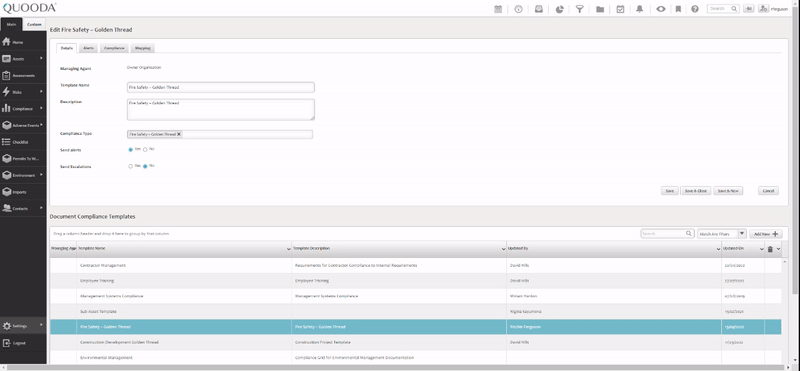Viewport: 800px width, 371px height.
Task: Click the Save & Close button
Action: (x=695, y=191)
